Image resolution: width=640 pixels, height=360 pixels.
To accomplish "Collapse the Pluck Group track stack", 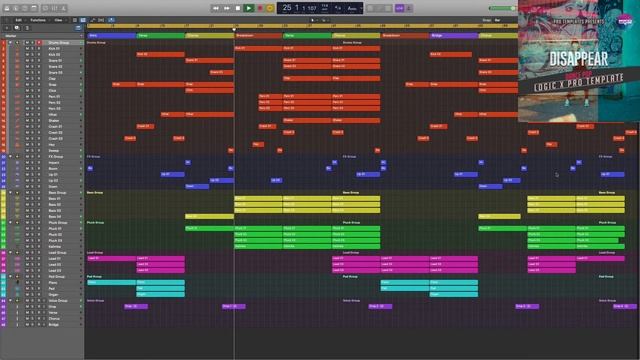I will [x=10, y=222].
